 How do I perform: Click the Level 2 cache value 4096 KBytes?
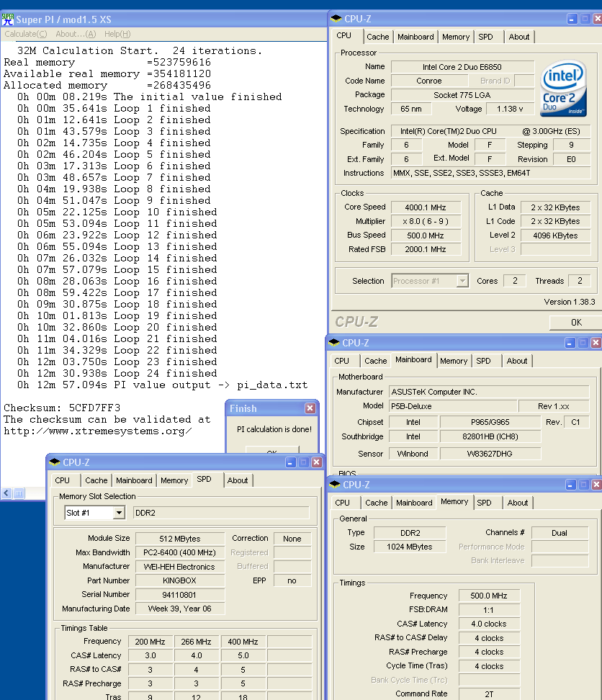point(555,235)
